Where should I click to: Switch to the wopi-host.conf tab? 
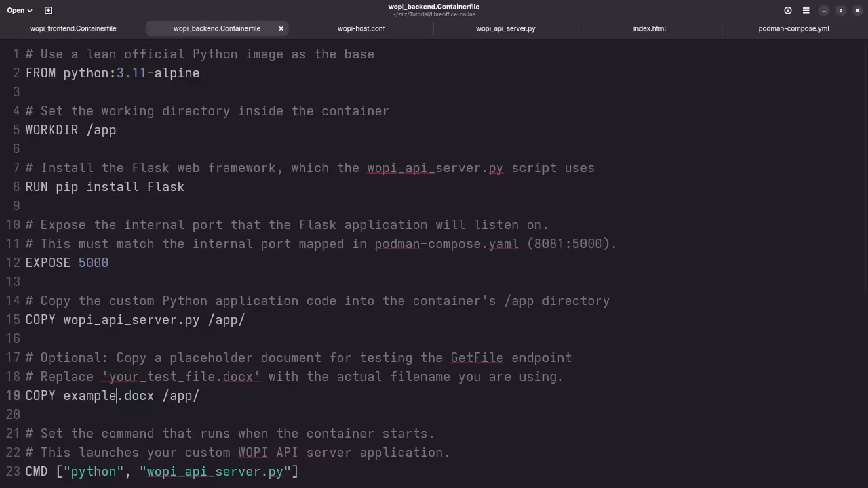[361, 28]
